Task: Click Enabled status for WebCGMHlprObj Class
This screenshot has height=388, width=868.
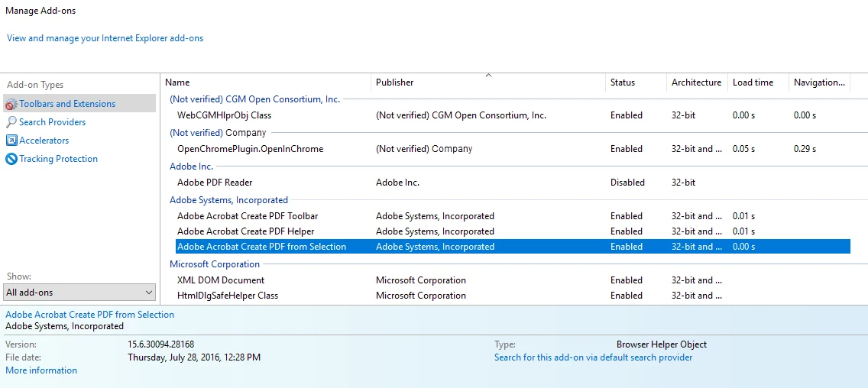Action: pyautogui.click(x=626, y=115)
